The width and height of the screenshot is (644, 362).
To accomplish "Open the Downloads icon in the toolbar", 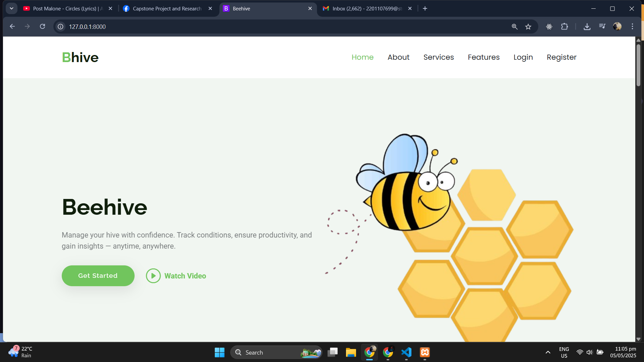I will (x=587, y=27).
